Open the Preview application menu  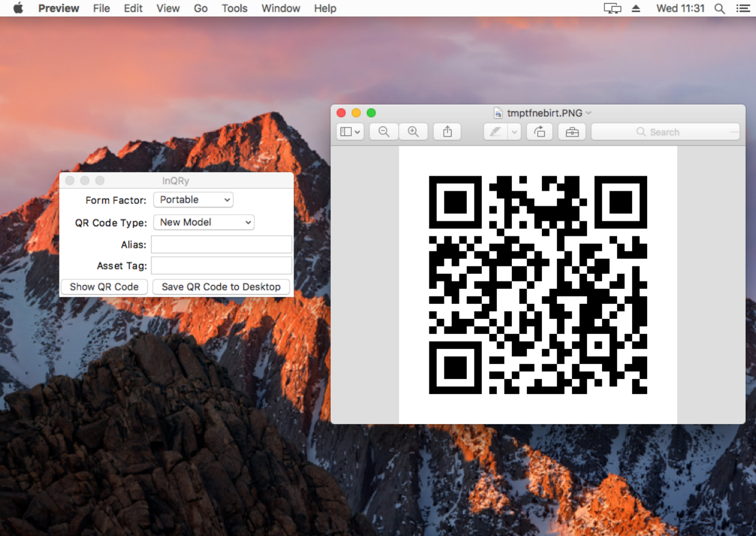[58, 8]
